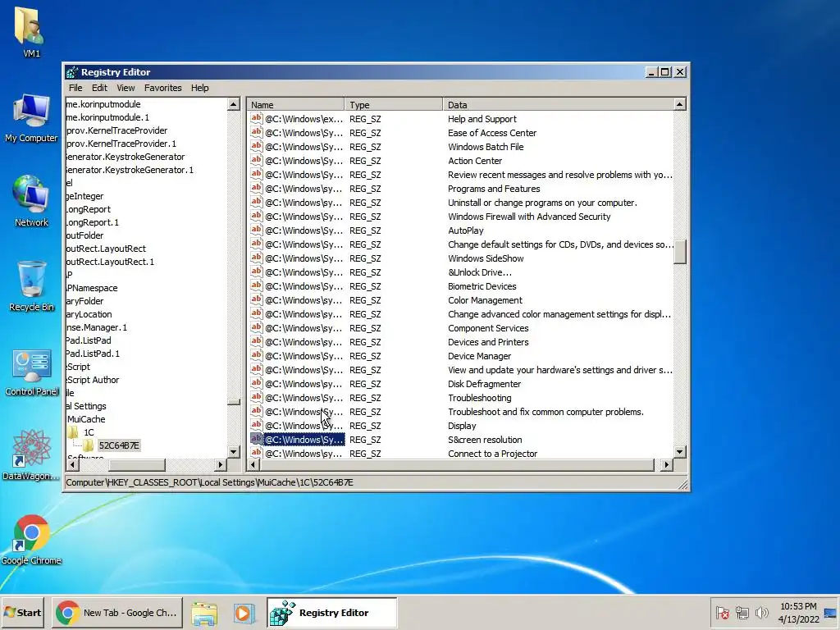Select the MuiCache tree key

tap(85, 419)
